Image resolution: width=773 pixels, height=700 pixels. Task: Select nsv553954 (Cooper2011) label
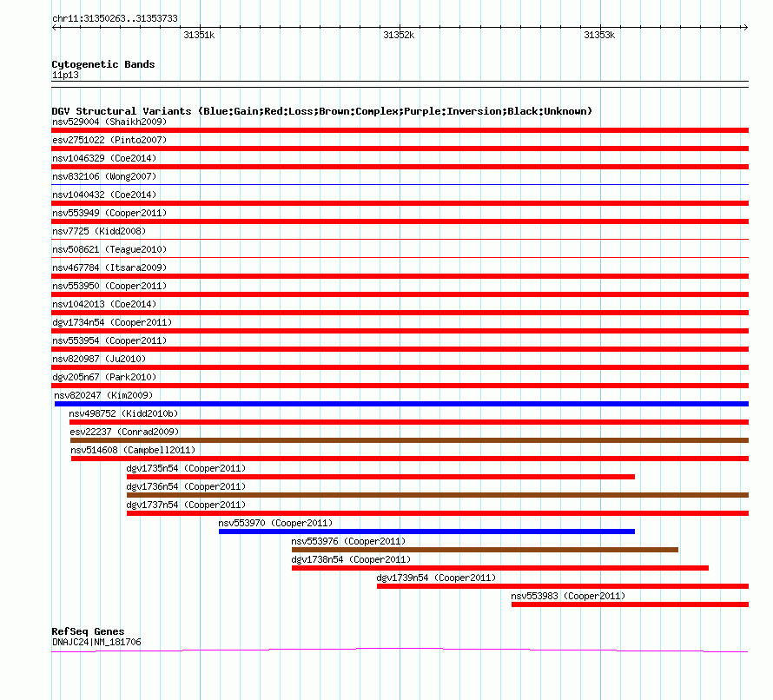pos(109,340)
